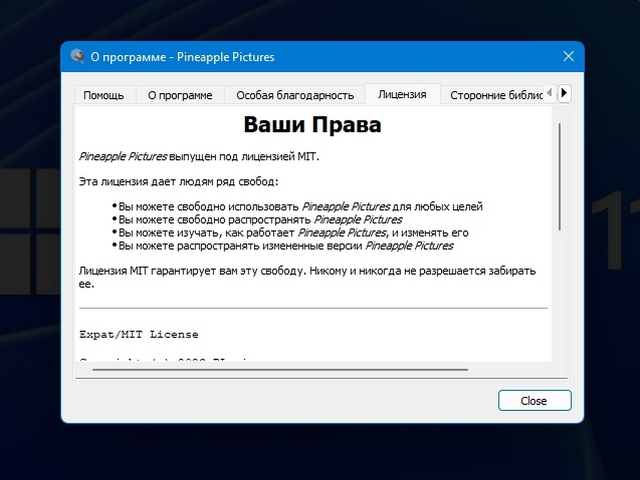Click the vertical scrollbar of license text
Screen dimensions: 640x480
tap(560, 177)
